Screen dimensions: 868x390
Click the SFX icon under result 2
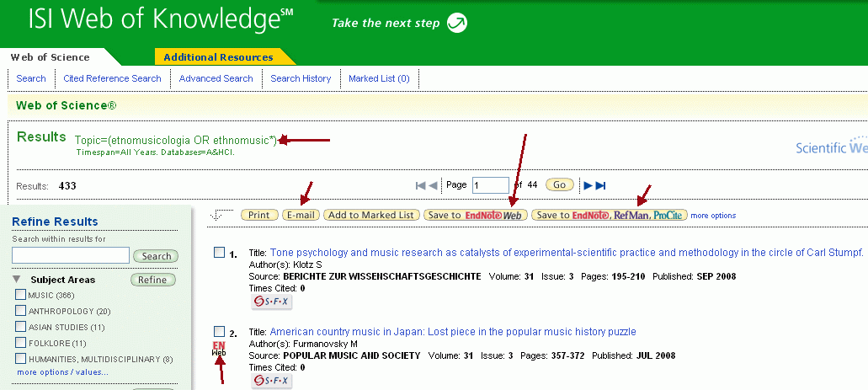(x=271, y=381)
